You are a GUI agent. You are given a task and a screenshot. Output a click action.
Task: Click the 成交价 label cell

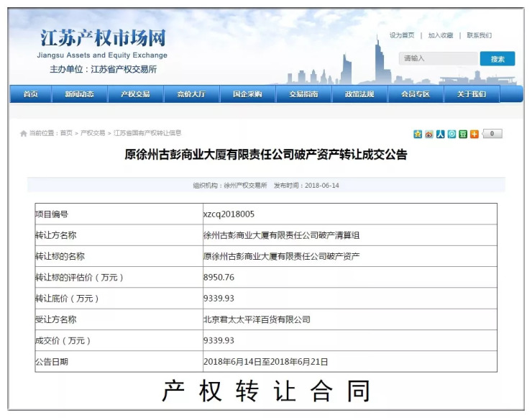[x=119, y=340]
